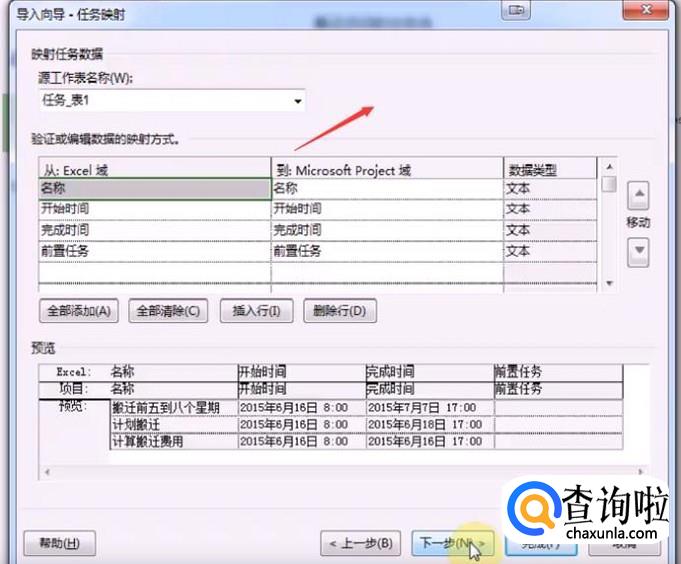Select Project field cell 开始时间

point(387,209)
